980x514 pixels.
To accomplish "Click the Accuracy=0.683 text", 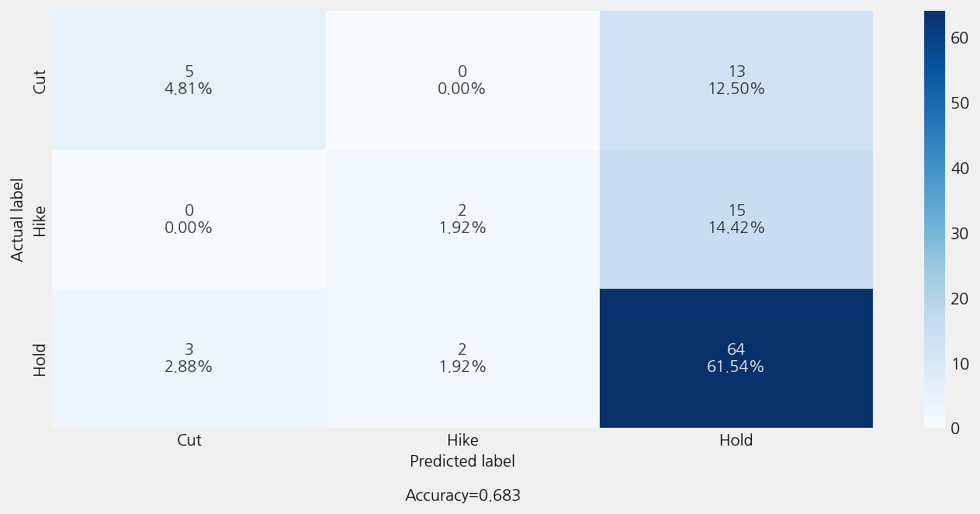I will 462,495.
